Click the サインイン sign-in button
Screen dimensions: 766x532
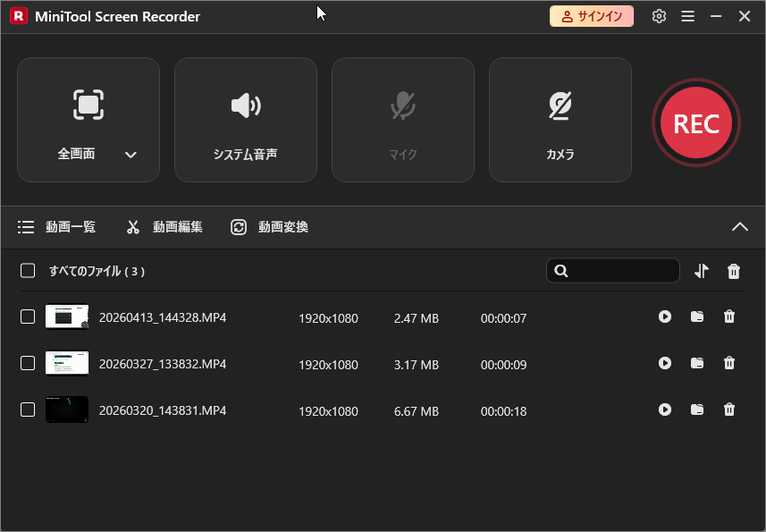point(591,16)
